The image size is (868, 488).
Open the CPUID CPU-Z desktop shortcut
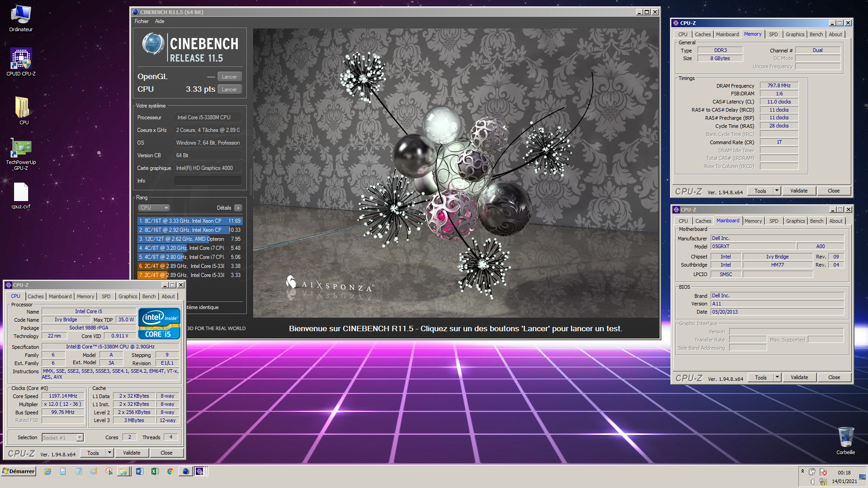(x=21, y=62)
